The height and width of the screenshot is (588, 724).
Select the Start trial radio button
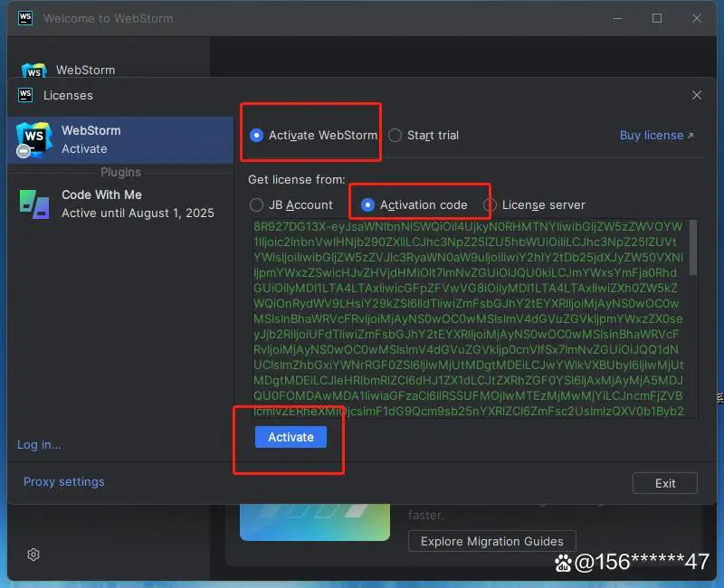tap(395, 136)
